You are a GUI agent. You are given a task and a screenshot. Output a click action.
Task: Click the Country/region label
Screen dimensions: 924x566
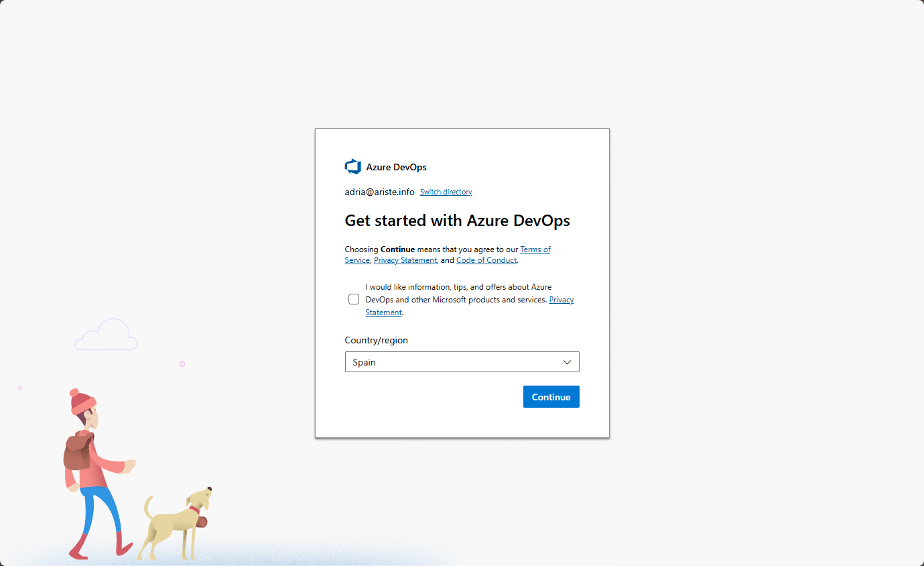point(376,340)
